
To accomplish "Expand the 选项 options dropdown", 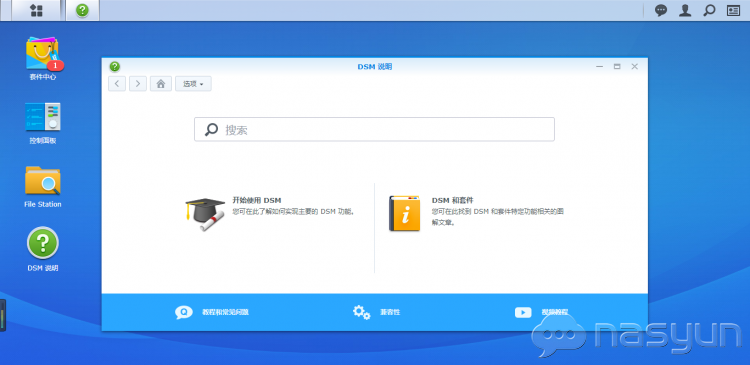I will (193, 84).
